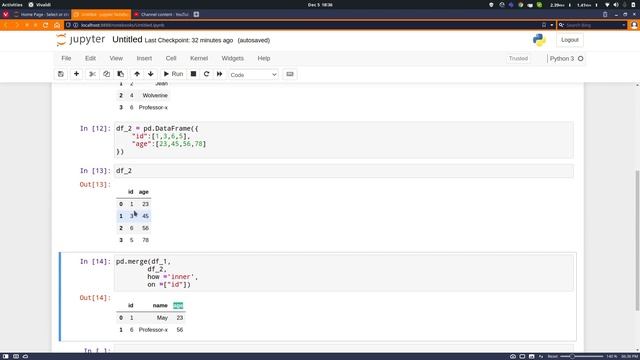
Task: Focus the Search Bing field
Action: pyautogui.click(x=592, y=25)
